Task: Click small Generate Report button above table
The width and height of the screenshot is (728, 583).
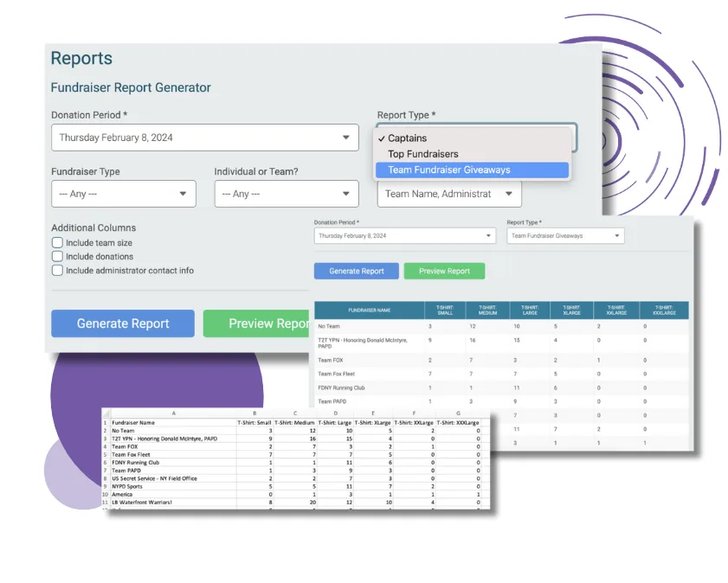Action: [356, 271]
